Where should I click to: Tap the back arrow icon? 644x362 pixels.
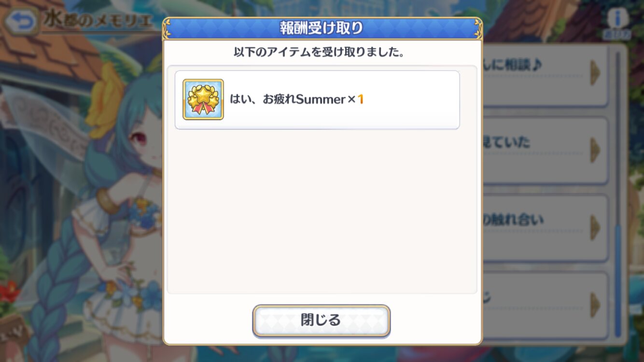pyautogui.click(x=22, y=22)
